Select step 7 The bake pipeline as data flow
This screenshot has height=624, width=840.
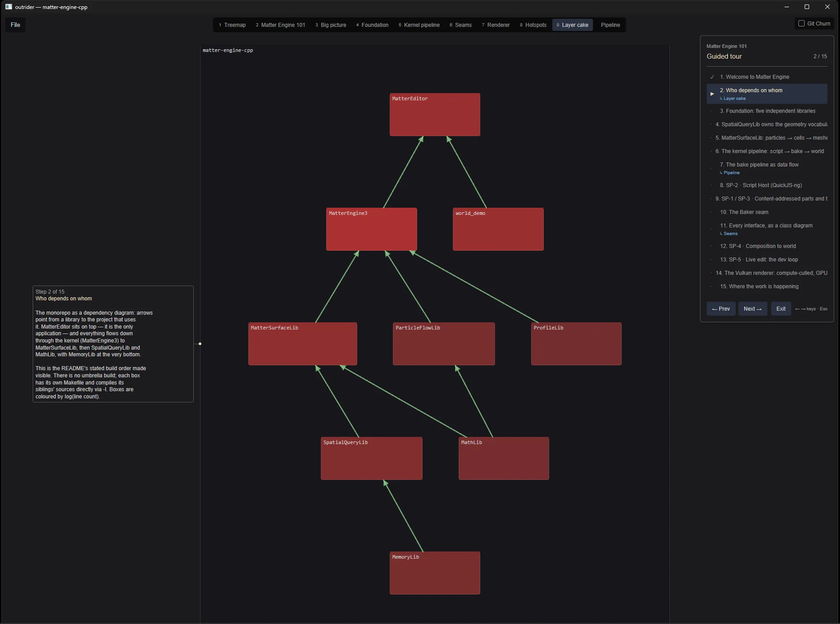click(x=767, y=168)
